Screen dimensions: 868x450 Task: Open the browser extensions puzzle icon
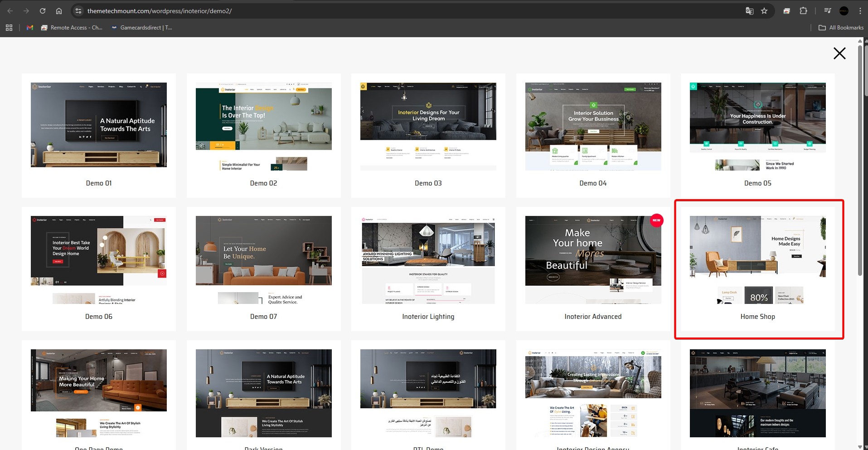[x=803, y=11]
